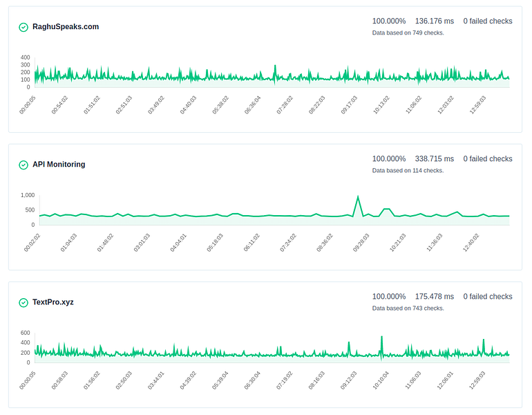
Task: Click '0 failed checks' for API Monitoring
Action: (x=488, y=158)
